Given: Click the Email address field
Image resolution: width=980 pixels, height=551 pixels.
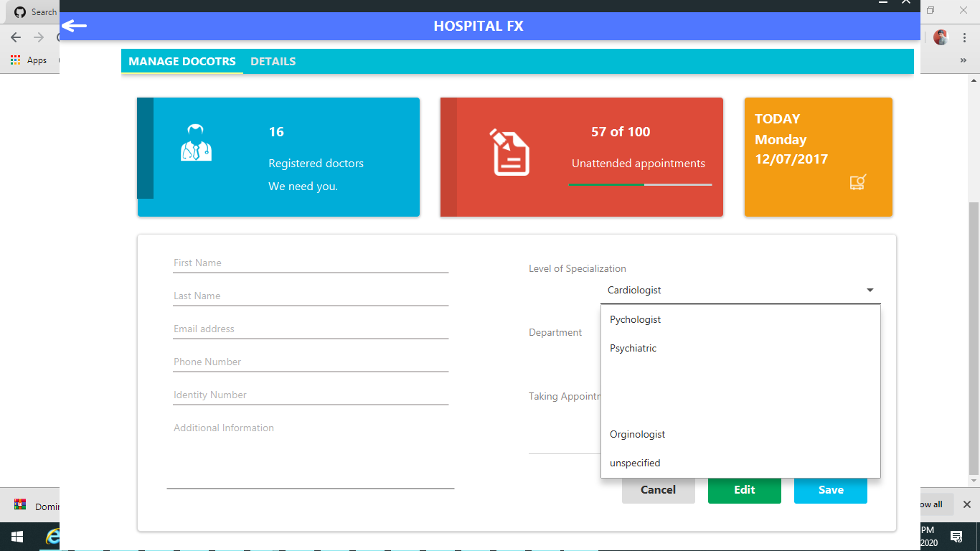Looking at the screenshot, I should click(311, 329).
